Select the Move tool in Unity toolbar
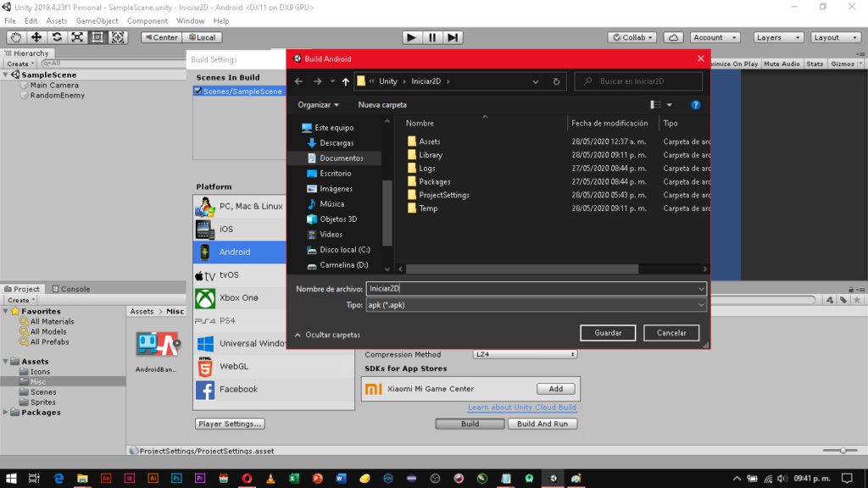This screenshot has width=868, height=488. (x=36, y=37)
